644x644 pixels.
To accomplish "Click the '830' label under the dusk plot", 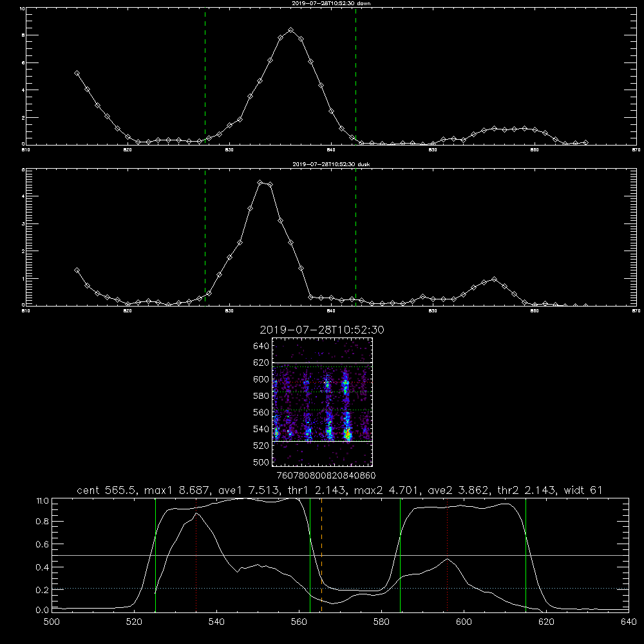I will (x=229, y=311).
